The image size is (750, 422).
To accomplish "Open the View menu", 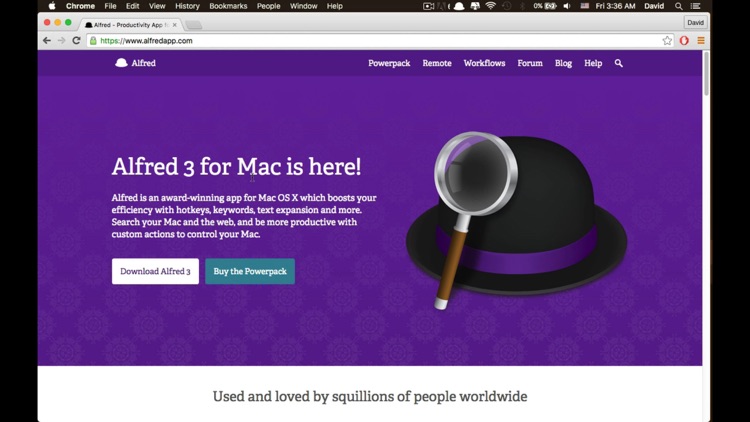I will pyautogui.click(x=157, y=6).
